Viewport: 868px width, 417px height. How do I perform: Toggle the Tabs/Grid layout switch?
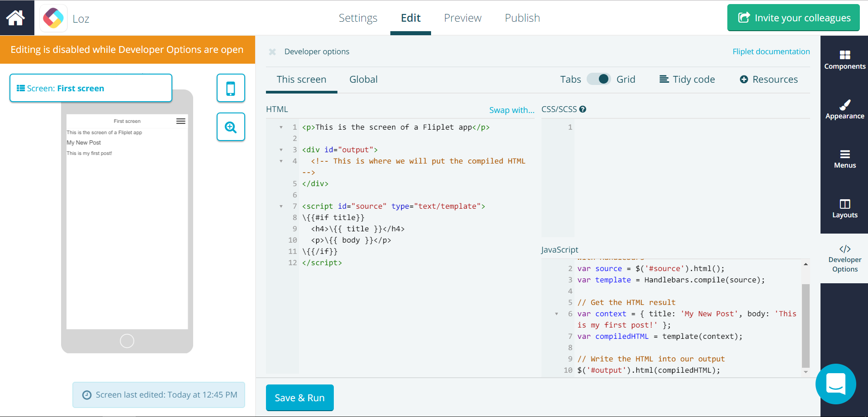(598, 79)
